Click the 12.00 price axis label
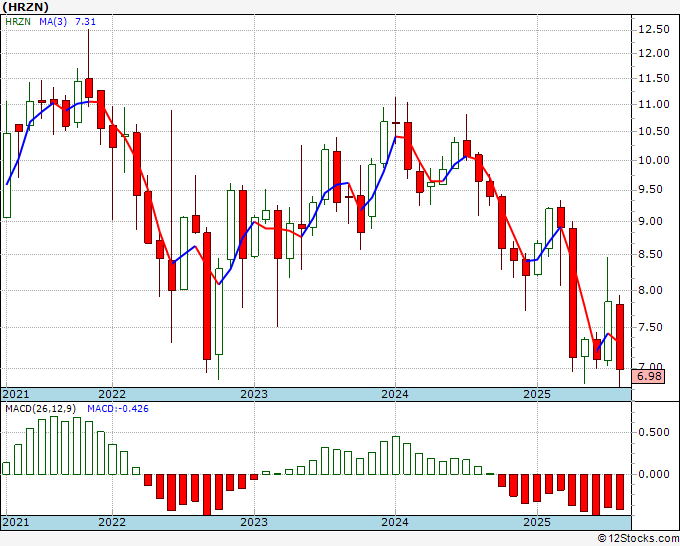Screen dimensions: 680x546 654,53
